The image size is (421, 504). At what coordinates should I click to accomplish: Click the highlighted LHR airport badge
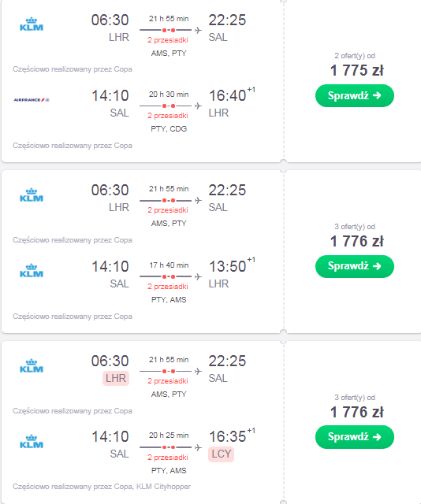click(x=116, y=378)
